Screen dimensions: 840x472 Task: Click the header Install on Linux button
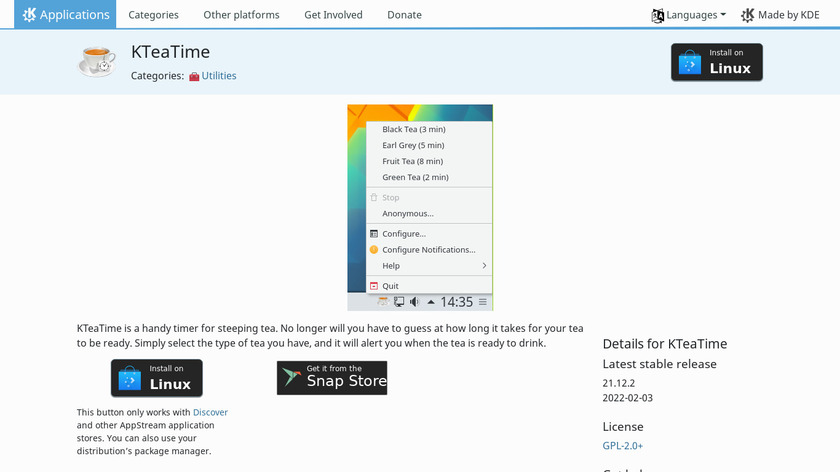click(717, 62)
